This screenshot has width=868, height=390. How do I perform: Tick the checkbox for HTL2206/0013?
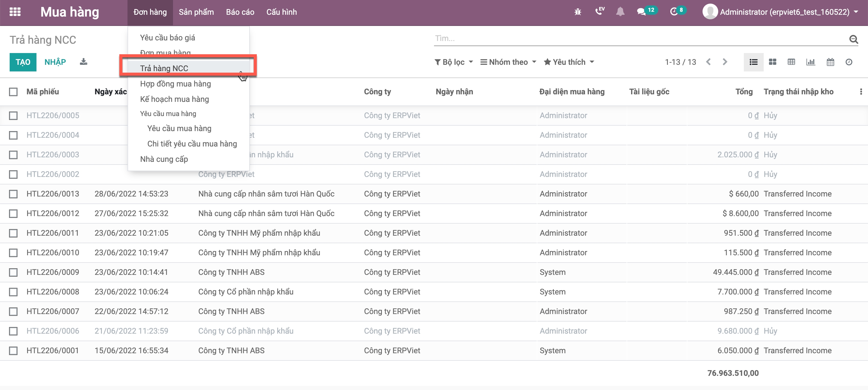[x=13, y=194]
